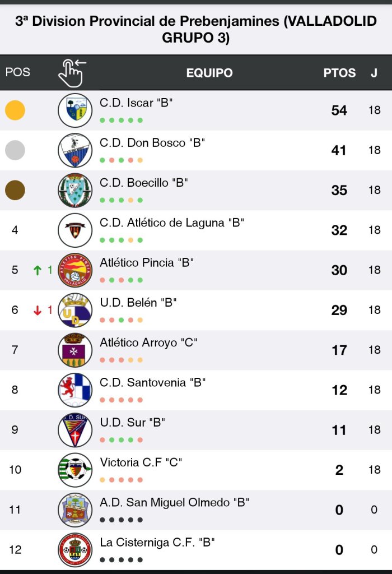Open the U.D. Sur "B" crest
392x574 pixels.
[x=75, y=430]
